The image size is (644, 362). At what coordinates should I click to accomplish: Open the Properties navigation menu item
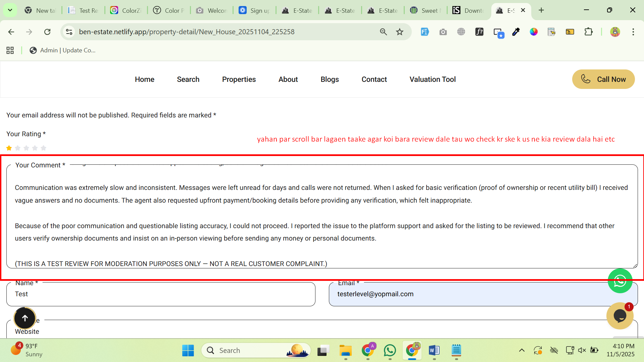pyautogui.click(x=239, y=79)
